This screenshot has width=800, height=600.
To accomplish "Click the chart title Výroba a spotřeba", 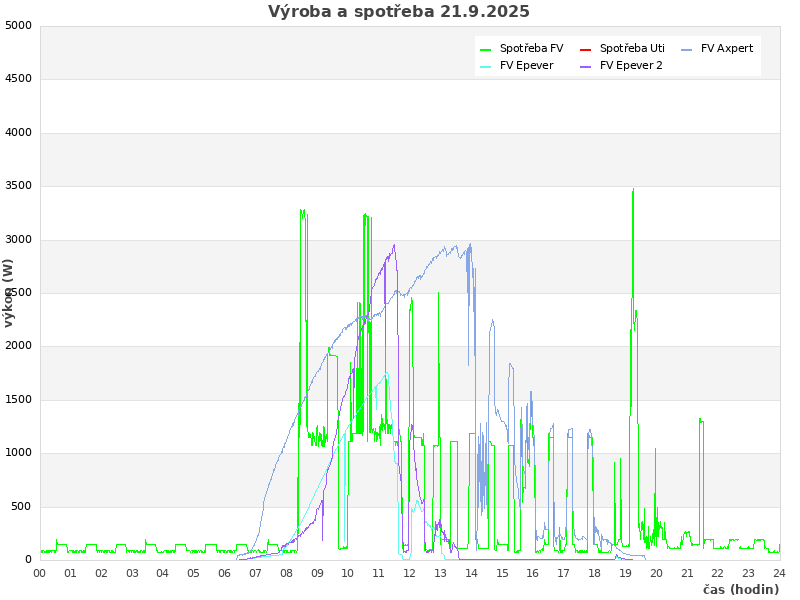I will point(399,12).
